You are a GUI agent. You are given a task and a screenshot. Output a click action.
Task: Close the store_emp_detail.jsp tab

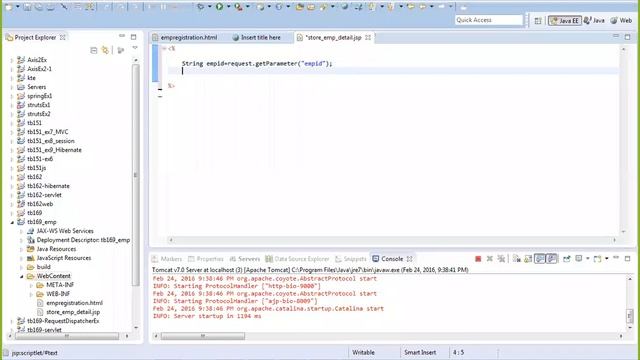[368, 38]
